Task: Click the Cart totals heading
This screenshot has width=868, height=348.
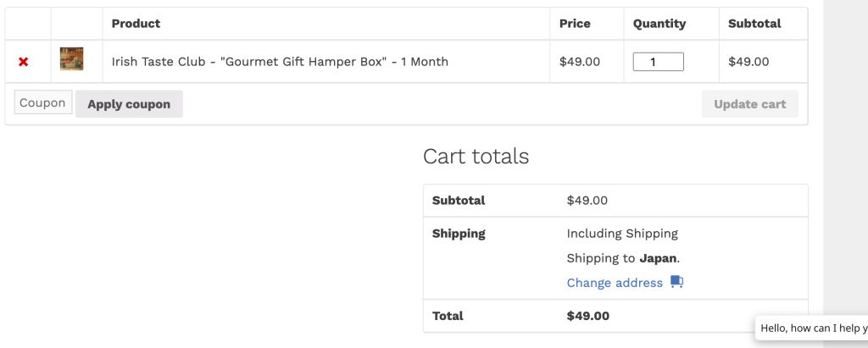Action: pos(476,157)
